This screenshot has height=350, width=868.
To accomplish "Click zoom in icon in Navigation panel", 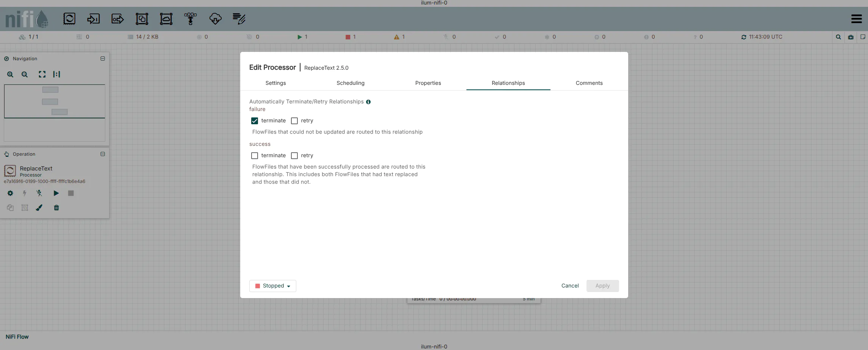I will point(10,75).
